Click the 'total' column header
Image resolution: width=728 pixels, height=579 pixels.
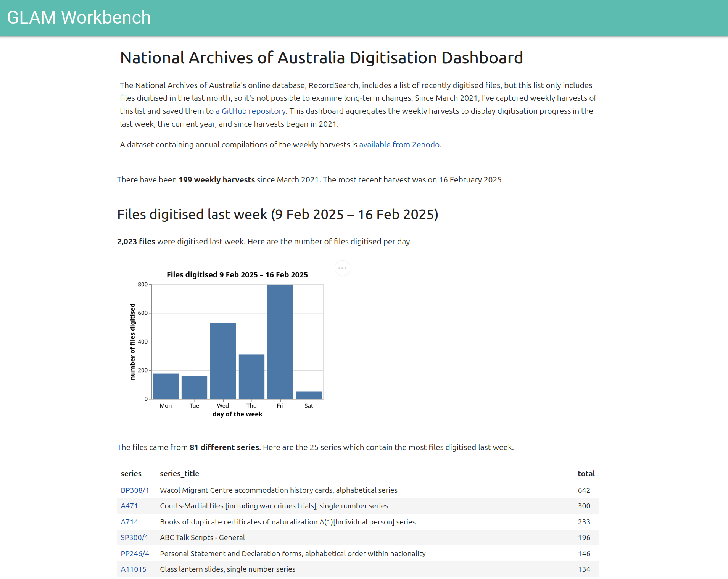click(x=586, y=474)
